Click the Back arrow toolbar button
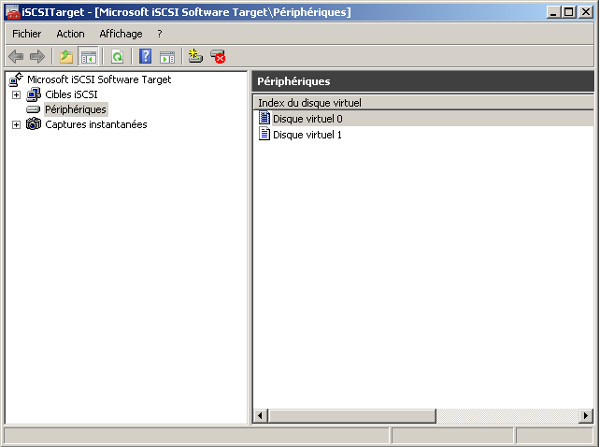This screenshot has height=447, width=600. point(16,57)
